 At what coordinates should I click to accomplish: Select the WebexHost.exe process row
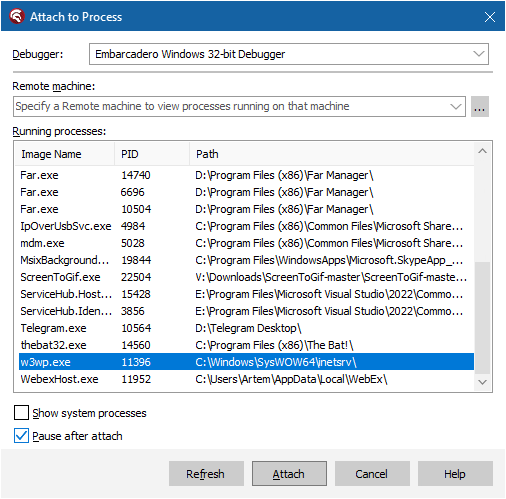pyautogui.click(x=246, y=379)
